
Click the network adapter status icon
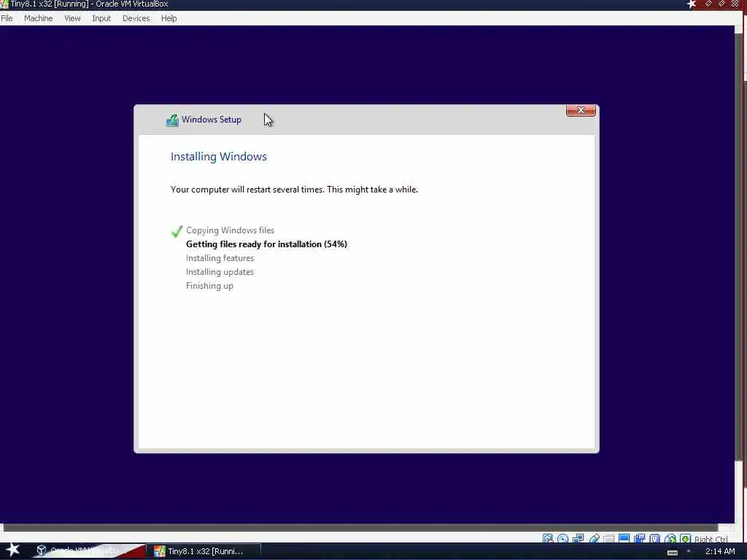pyautogui.click(x=578, y=539)
